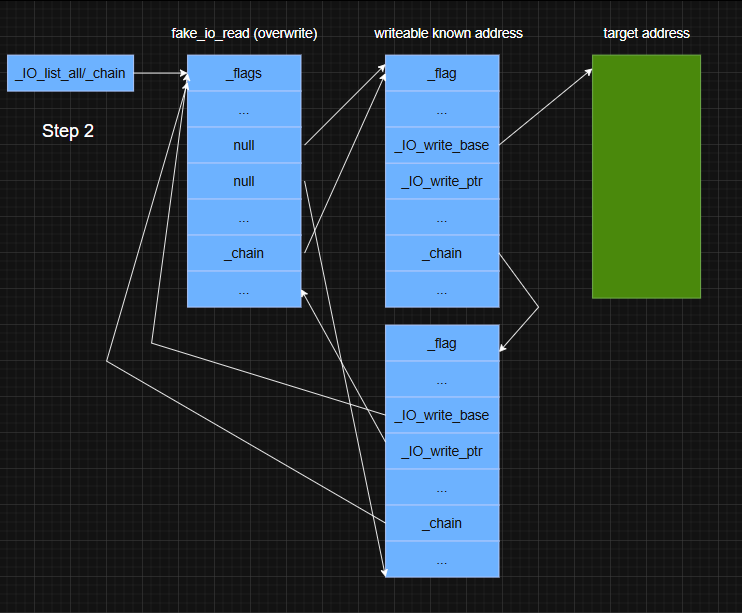Select _chain cell in the upper writeable block
Image resolution: width=742 pixels, height=613 pixels.
442,253
